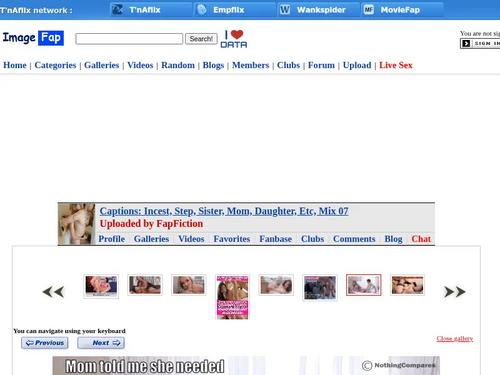Open the MovieFap network tab
Screen dimensions: 500x375
click(403, 10)
